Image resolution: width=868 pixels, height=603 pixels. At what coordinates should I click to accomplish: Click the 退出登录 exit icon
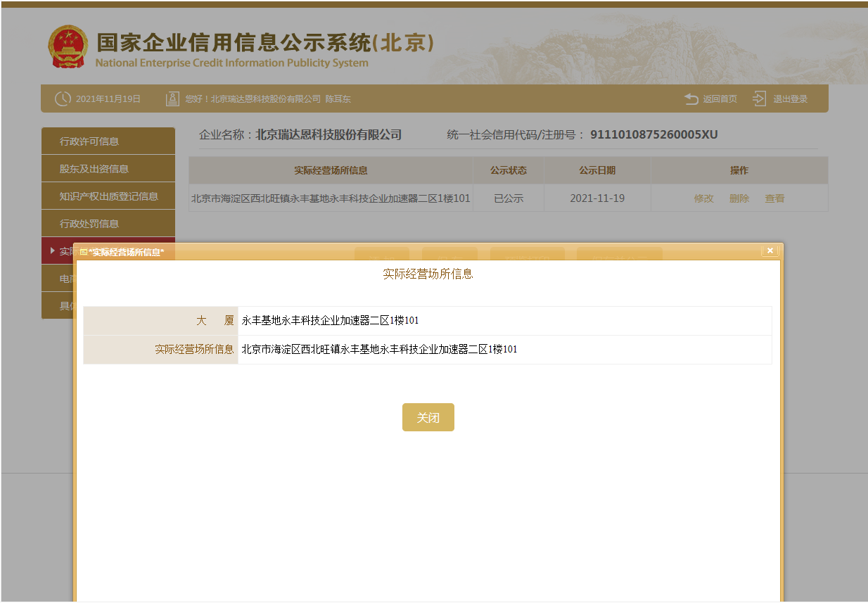click(759, 99)
